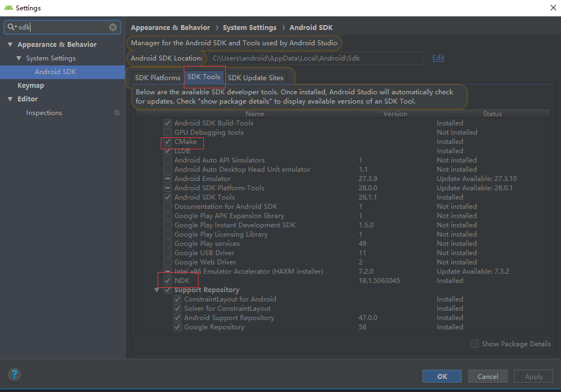Focus the settings search field
Screen dimensions: 561x392
(62, 27)
